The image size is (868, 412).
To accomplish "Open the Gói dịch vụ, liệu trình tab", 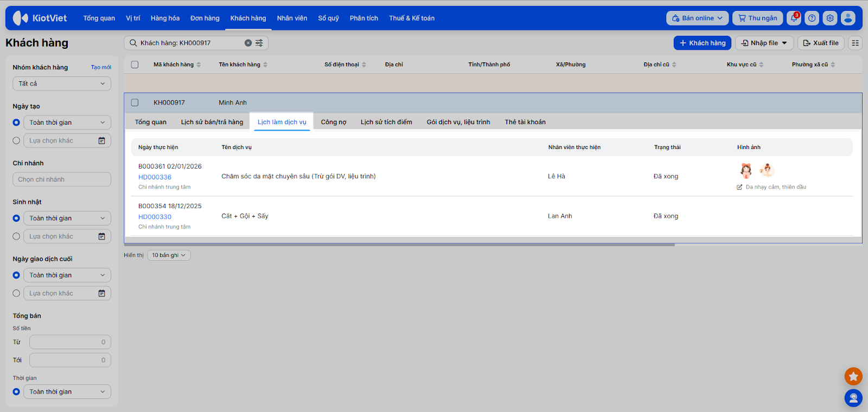I will point(458,122).
